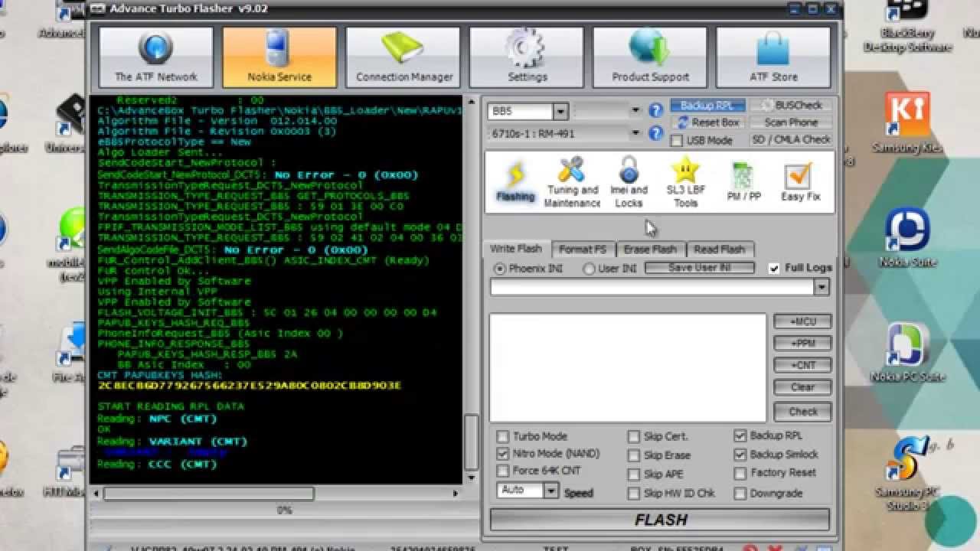Click the help icon beside 6710s-1 model
This screenshot has height=551, width=980.
pyautogui.click(x=655, y=133)
